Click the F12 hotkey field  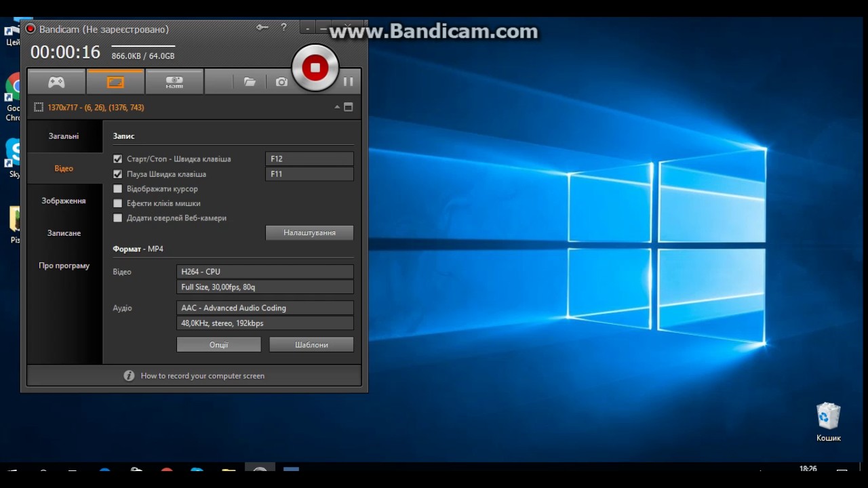click(309, 159)
